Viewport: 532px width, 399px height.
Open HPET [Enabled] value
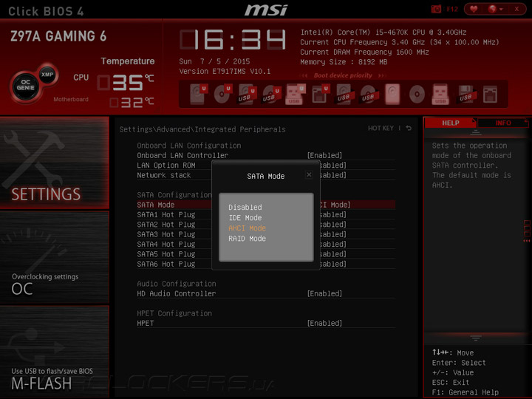pyautogui.click(x=324, y=323)
